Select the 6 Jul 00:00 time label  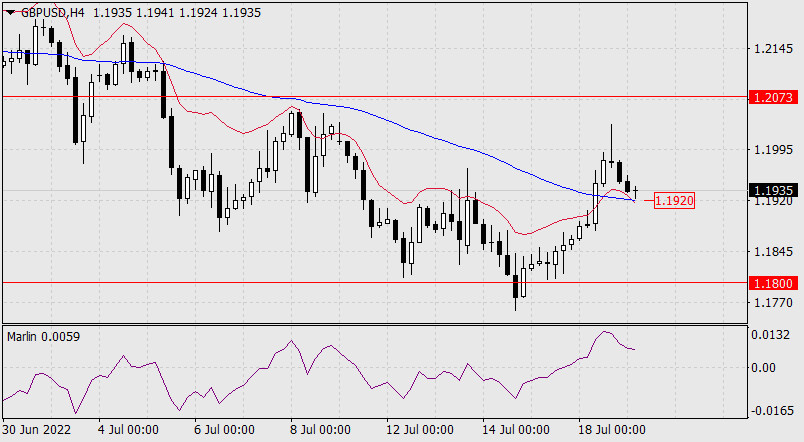click(224, 429)
